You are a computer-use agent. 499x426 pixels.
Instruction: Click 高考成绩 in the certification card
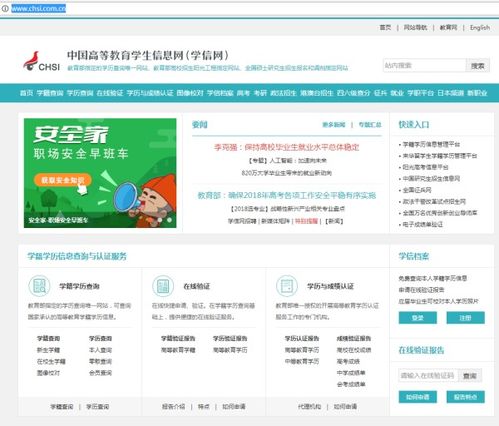pos(348,361)
